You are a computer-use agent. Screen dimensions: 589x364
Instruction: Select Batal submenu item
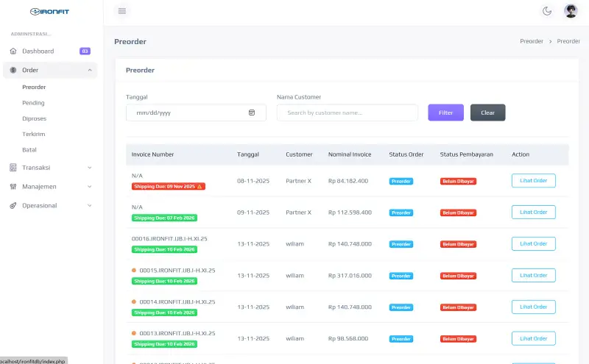click(x=29, y=150)
